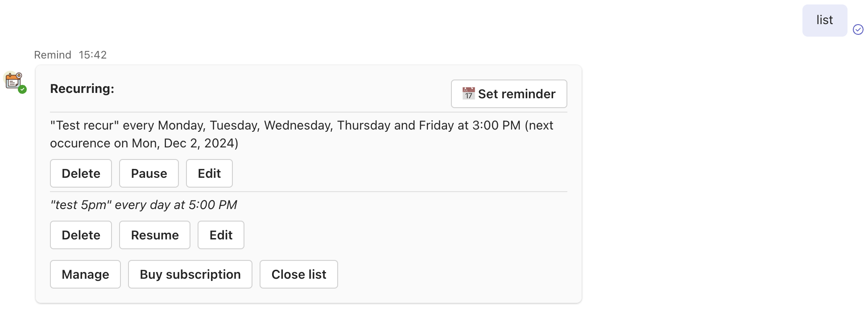868x310 pixels.
Task: Click the Recurring: heading
Action: pyautogui.click(x=82, y=88)
